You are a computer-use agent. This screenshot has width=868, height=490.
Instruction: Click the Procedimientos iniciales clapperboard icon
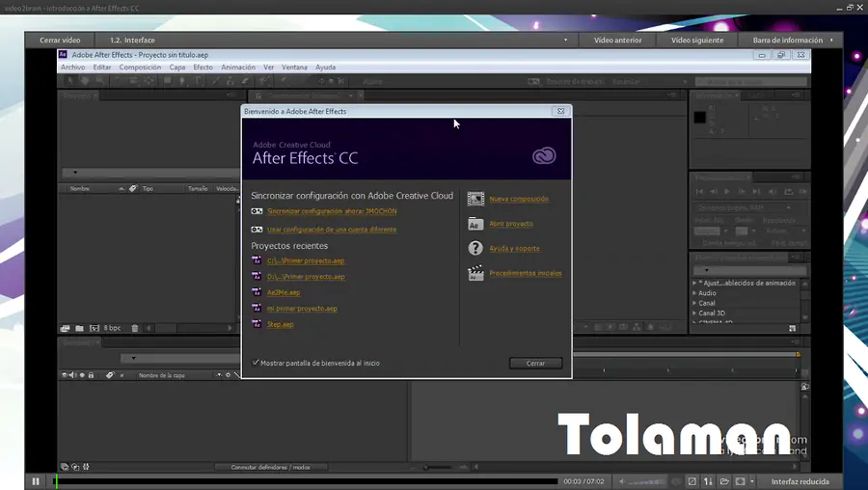tap(475, 273)
